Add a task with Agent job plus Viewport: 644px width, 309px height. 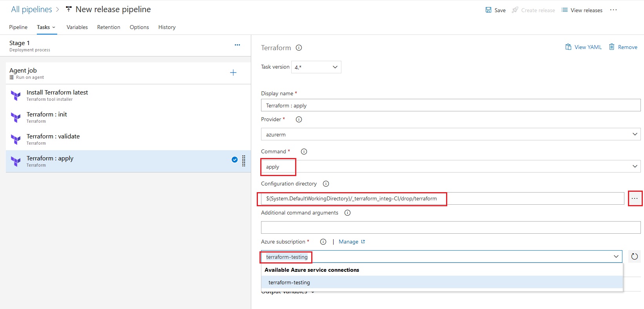click(x=233, y=73)
